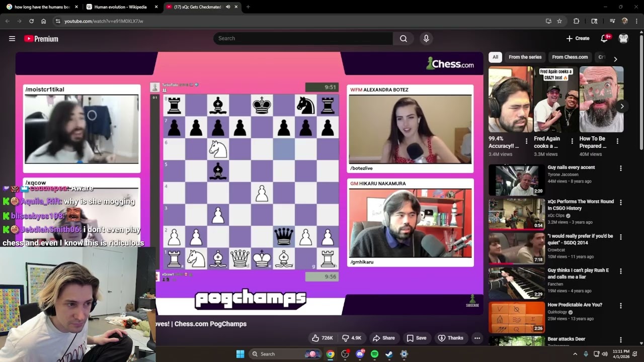Open the How To Be Prepared short
This screenshot has width=644, height=362.
(601, 100)
